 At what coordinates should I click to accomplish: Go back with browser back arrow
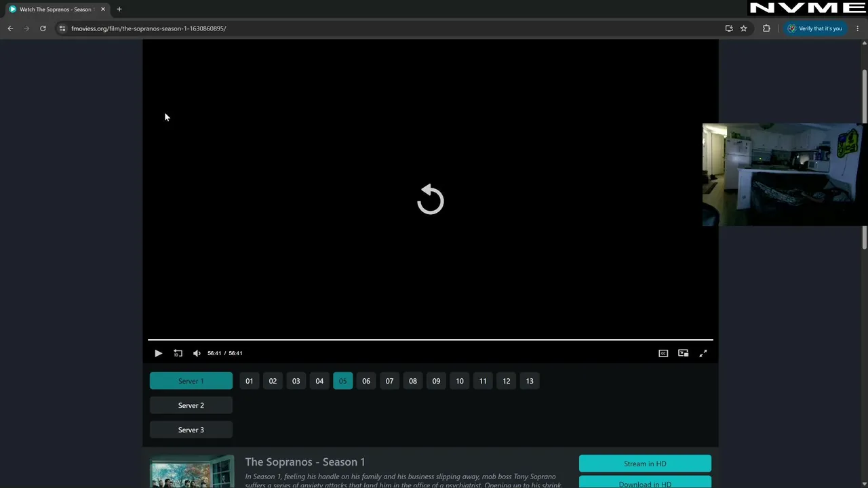tap(10, 28)
